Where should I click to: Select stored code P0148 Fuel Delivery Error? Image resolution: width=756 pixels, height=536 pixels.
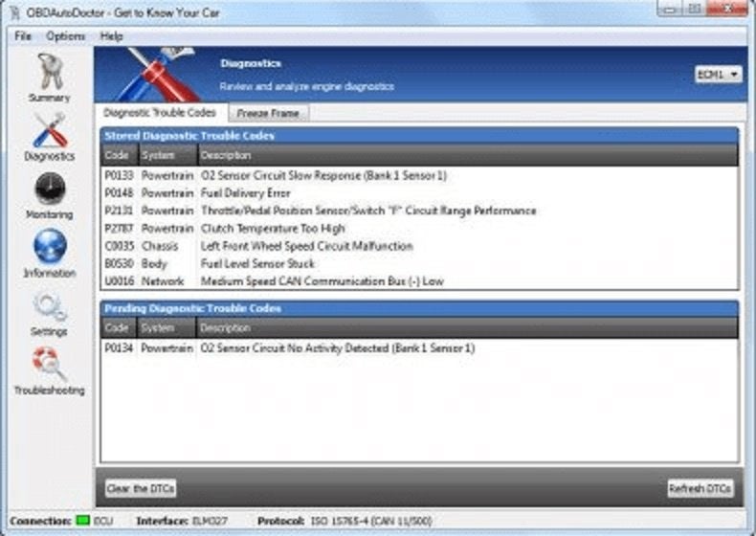coord(419,193)
